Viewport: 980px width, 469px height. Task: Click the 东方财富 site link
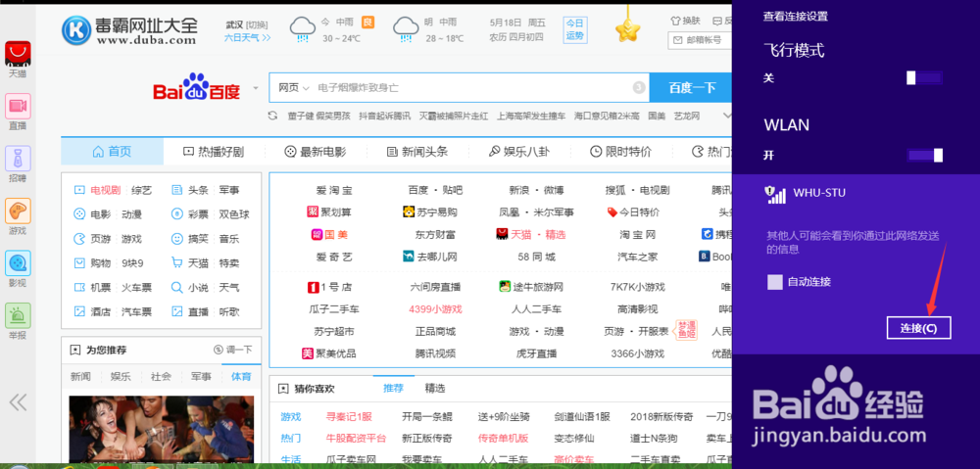435,235
